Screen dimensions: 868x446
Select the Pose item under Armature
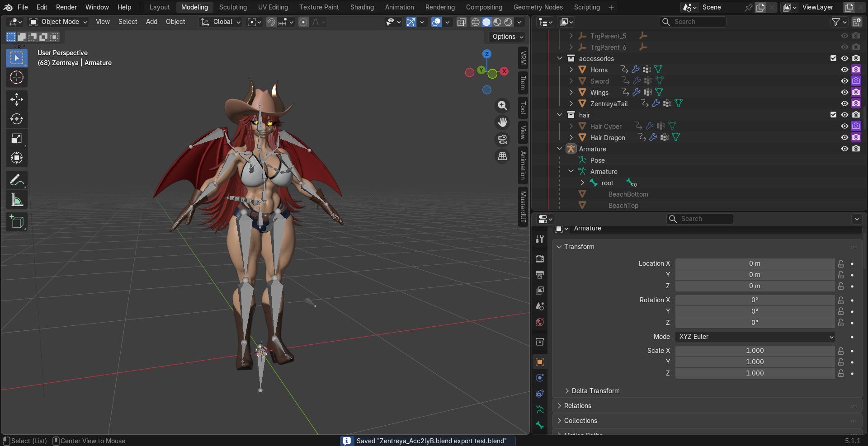[597, 160]
